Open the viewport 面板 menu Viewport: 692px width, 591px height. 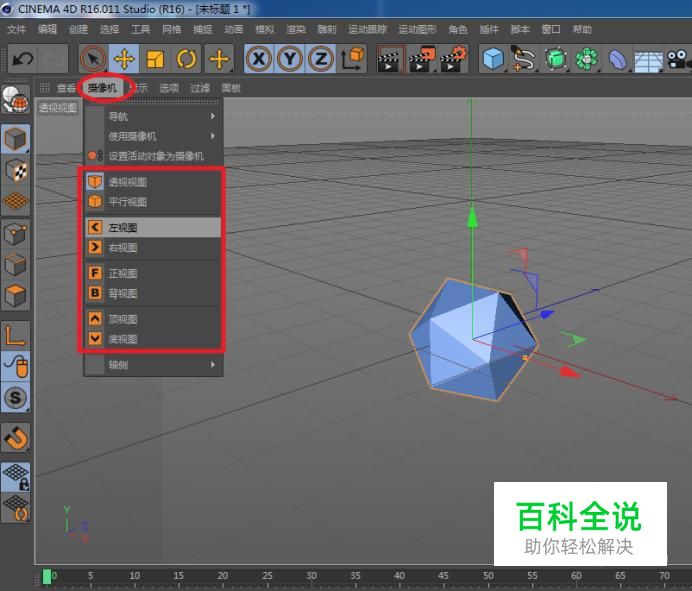(231, 88)
